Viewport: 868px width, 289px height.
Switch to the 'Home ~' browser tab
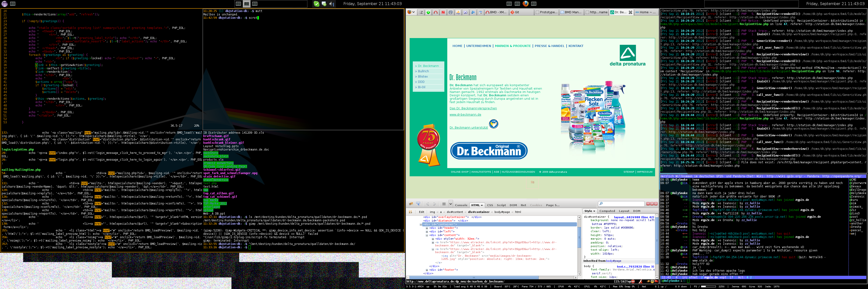point(646,12)
